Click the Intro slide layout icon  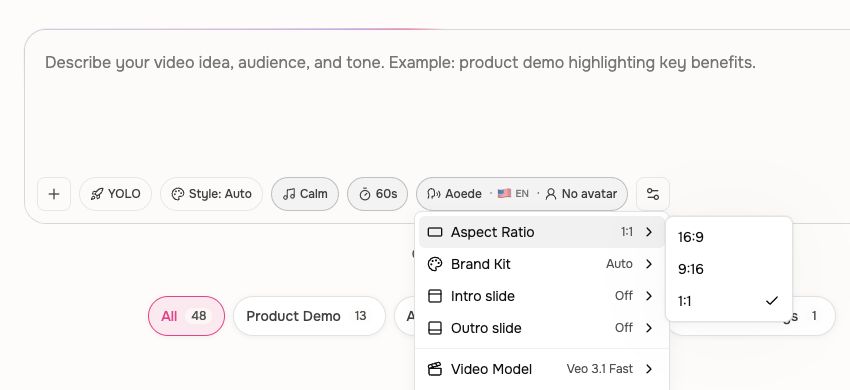(435, 296)
